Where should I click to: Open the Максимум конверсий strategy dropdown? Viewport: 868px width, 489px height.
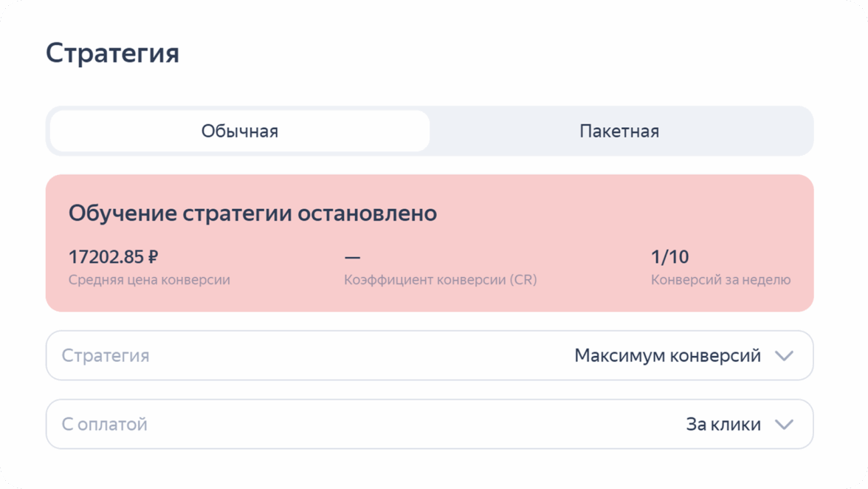coord(430,355)
